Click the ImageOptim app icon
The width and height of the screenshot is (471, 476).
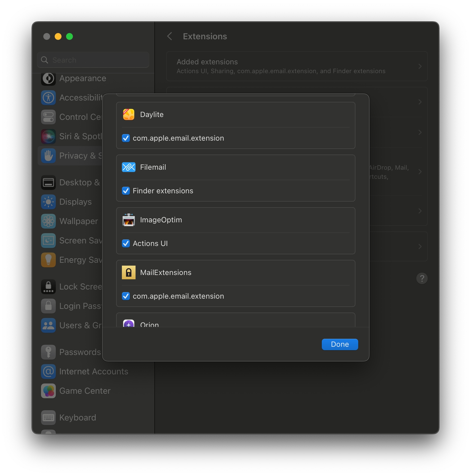pyautogui.click(x=128, y=220)
